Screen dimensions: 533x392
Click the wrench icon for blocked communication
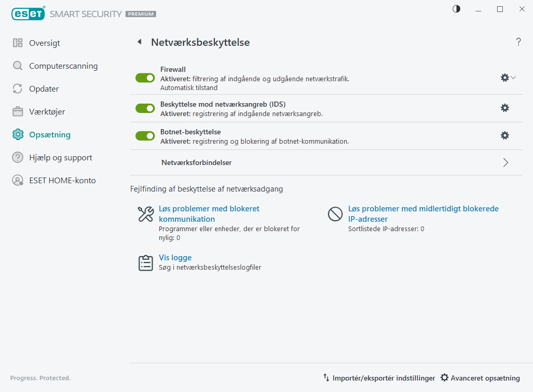click(x=146, y=214)
